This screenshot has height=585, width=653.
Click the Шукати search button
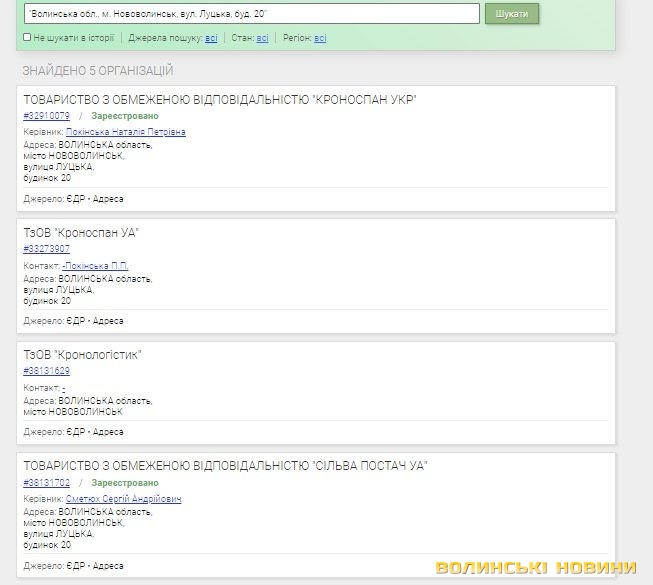click(512, 14)
